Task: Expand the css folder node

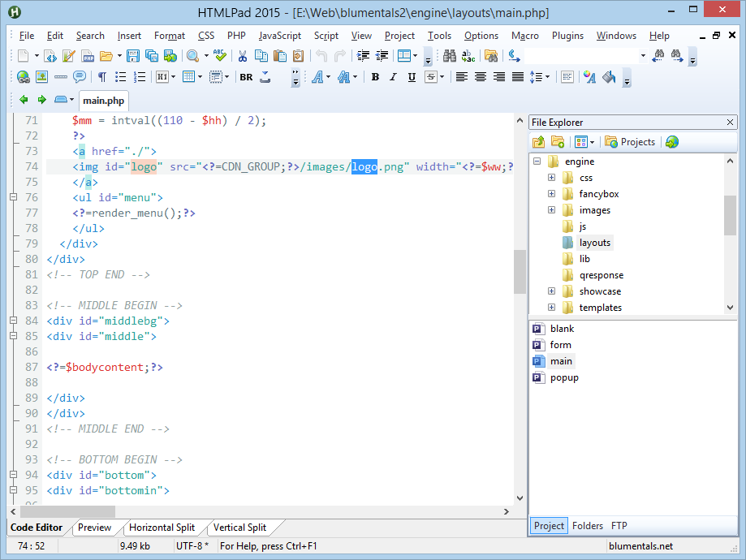Action: pos(551,178)
